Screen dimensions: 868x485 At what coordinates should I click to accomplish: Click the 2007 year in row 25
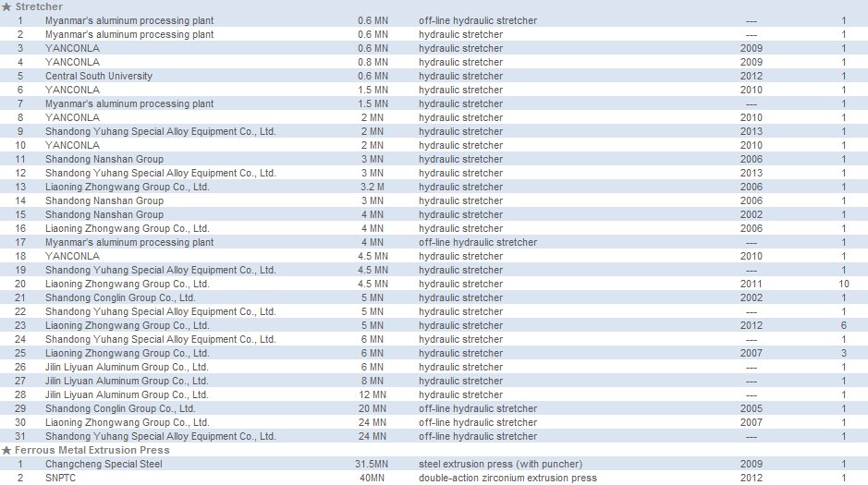[752, 353]
